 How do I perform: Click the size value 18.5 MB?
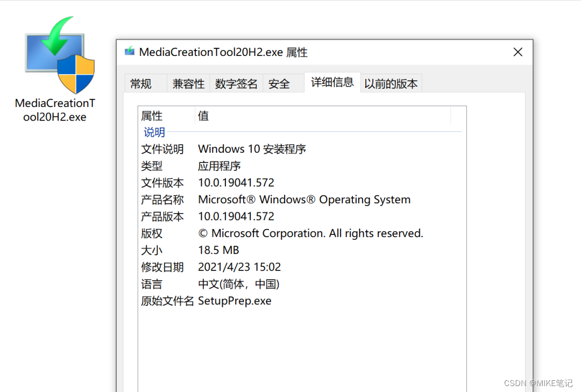click(218, 250)
